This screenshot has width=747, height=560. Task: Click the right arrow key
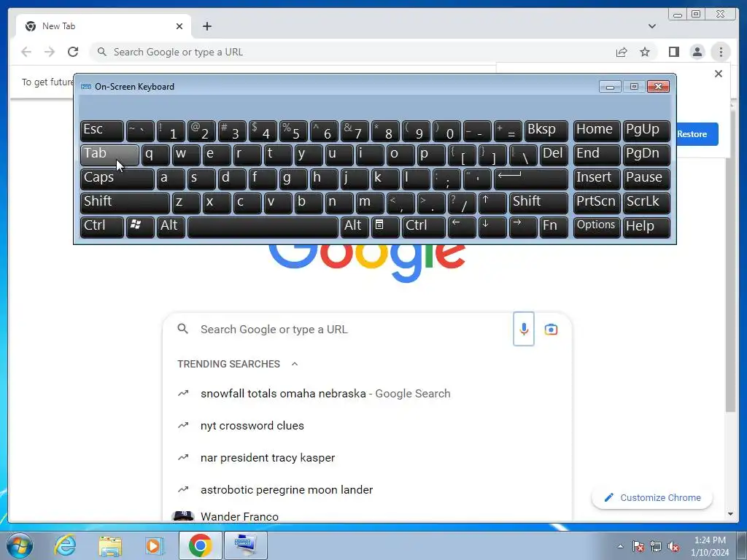tap(523, 227)
